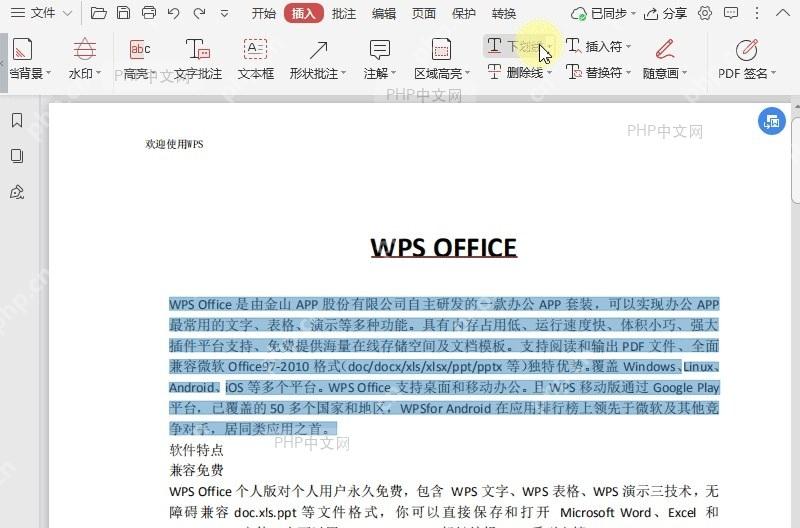Collapse the ribbon with the chevron

pyautogui.click(x=783, y=13)
